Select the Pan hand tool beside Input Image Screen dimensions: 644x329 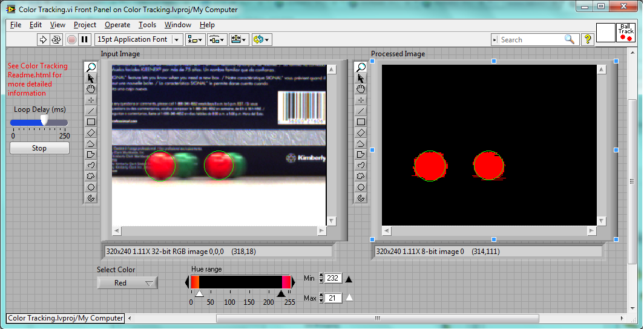91,89
